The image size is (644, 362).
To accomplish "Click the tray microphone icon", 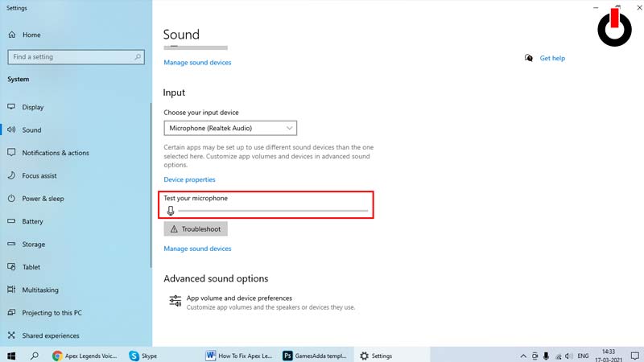I will tap(546, 356).
